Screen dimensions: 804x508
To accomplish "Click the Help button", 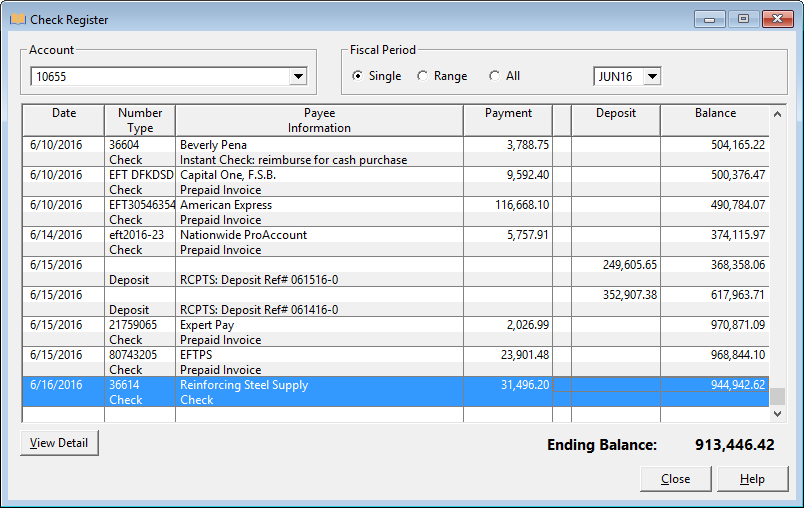I will (752, 479).
